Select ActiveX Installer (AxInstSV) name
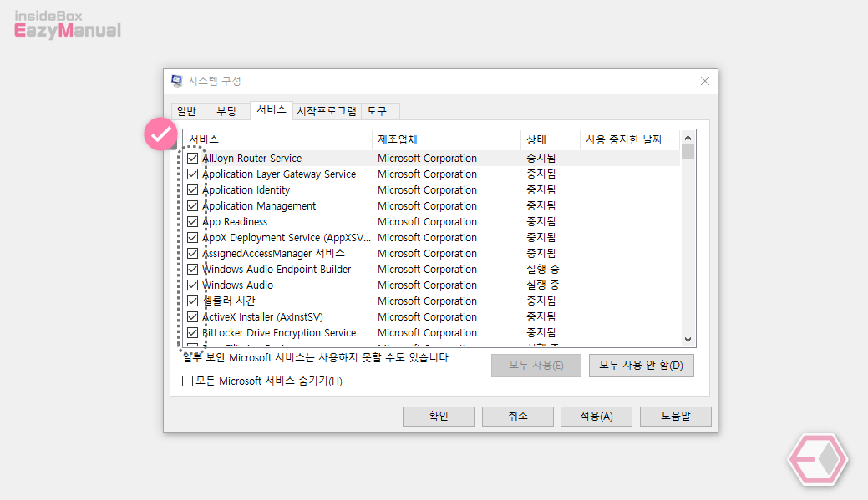Screen dimensions: 868x500 [x=262, y=317]
